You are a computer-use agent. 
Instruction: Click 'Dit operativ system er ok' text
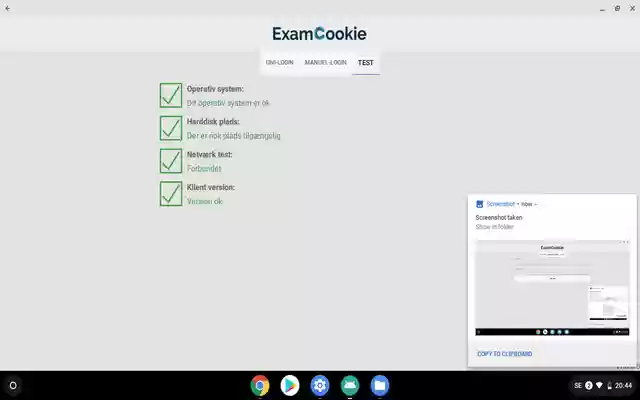tap(228, 103)
